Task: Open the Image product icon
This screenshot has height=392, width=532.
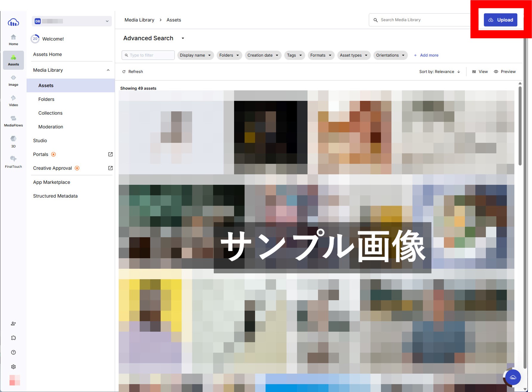Action: (13, 80)
